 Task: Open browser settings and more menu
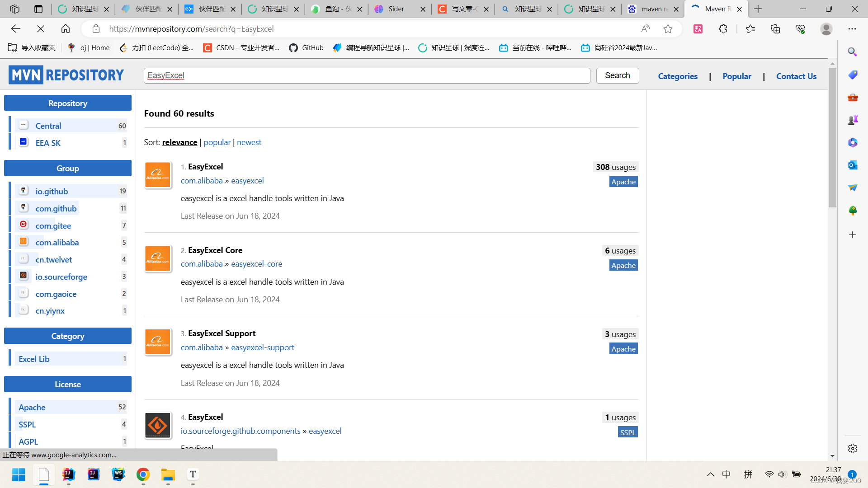852,29
